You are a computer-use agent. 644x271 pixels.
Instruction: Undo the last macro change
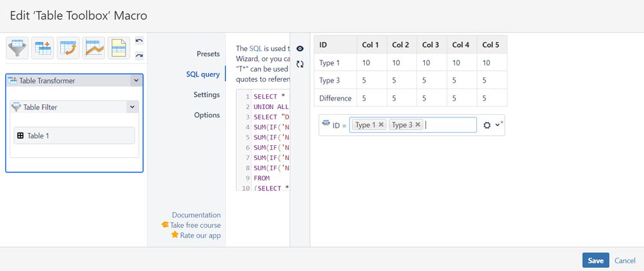(139, 41)
